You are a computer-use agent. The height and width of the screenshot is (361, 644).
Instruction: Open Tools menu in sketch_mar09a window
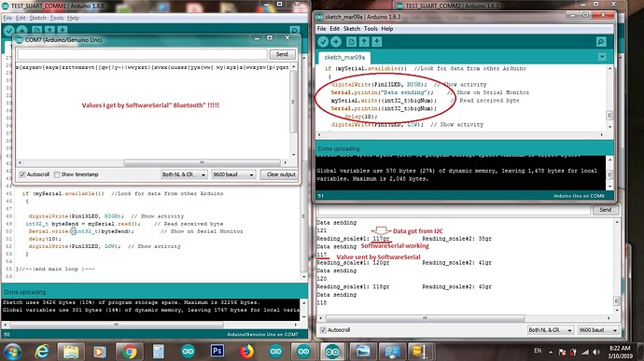[x=371, y=29]
